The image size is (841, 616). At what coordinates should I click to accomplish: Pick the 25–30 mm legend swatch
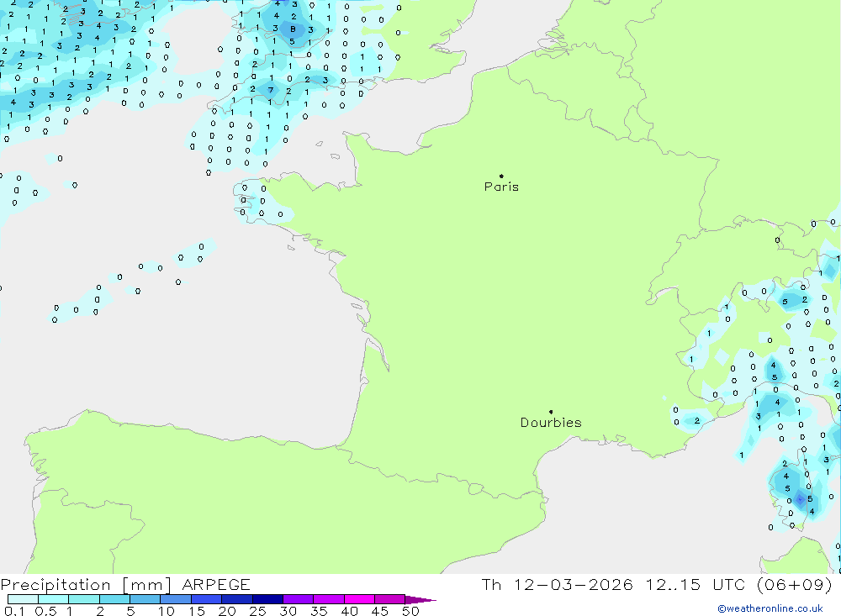tap(267, 599)
